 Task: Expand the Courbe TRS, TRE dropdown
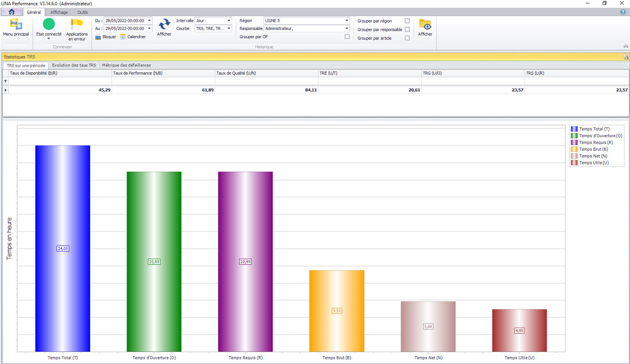click(229, 29)
